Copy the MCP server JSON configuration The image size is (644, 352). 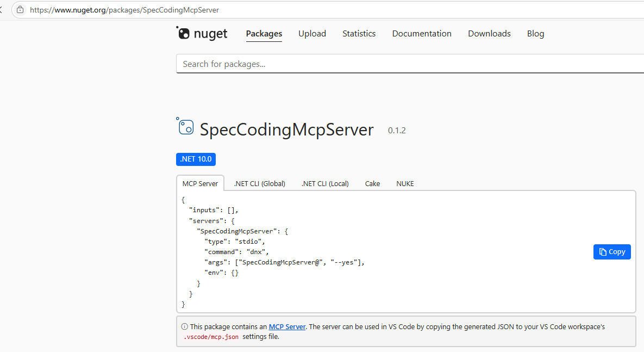(612, 251)
